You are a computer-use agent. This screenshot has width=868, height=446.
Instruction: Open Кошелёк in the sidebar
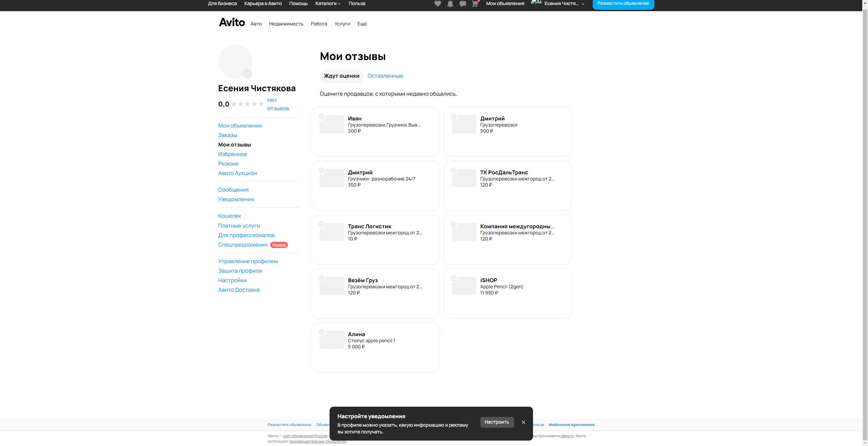[230, 216]
